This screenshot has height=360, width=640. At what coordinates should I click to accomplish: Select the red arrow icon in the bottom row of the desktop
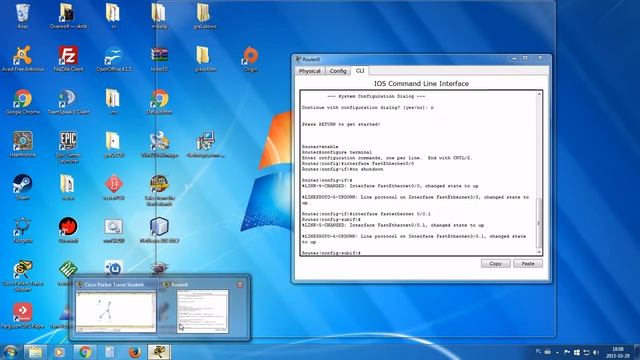pyautogui.click(x=22, y=315)
